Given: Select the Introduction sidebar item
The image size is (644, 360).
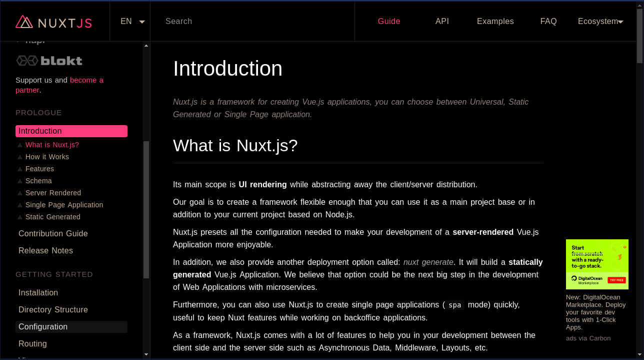Looking at the screenshot, I should click(71, 131).
